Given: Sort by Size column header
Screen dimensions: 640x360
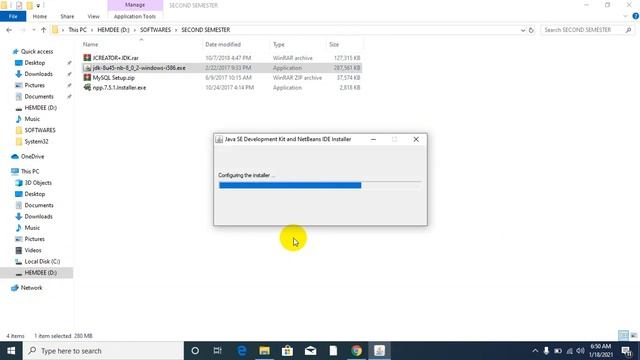Looking at the screenshot, I should tap(334, 44).
